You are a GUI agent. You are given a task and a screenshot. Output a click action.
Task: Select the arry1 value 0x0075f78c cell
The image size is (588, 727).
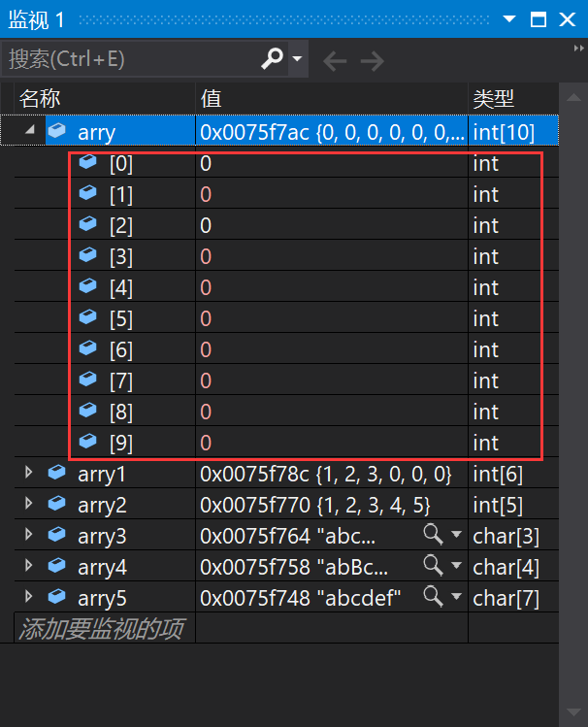(332, 474)
